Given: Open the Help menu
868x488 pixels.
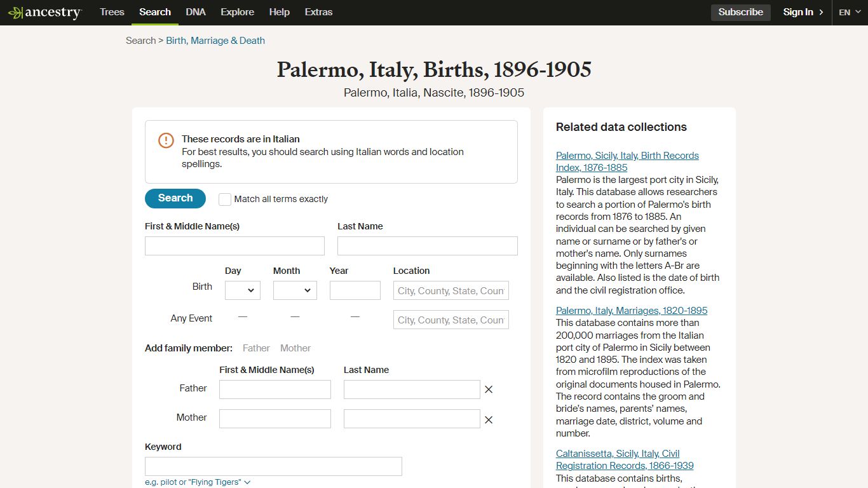Looking at the screenshot, I should [280, 12].
